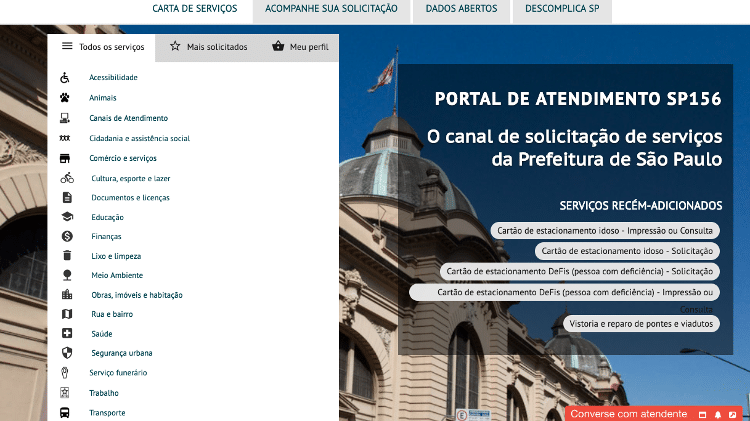Click the hamburger menu icon in Todos os serviços

click(x=67, y=46)
